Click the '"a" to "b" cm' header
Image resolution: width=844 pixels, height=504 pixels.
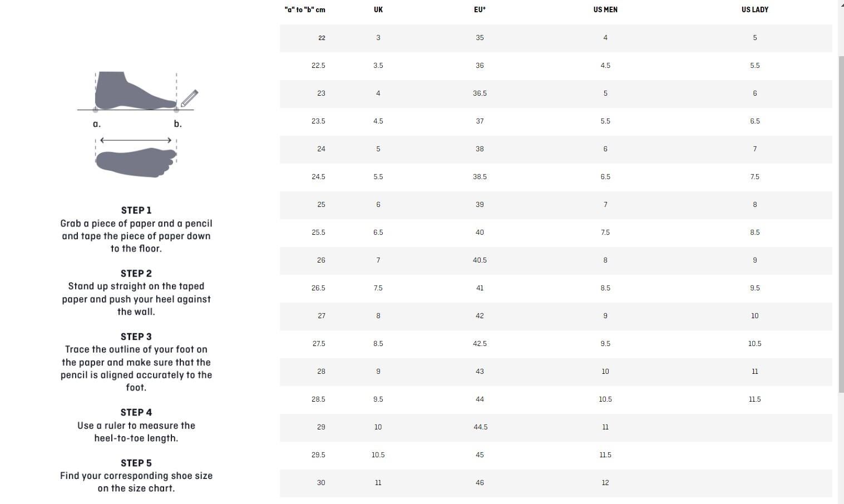tap(305, 10)
